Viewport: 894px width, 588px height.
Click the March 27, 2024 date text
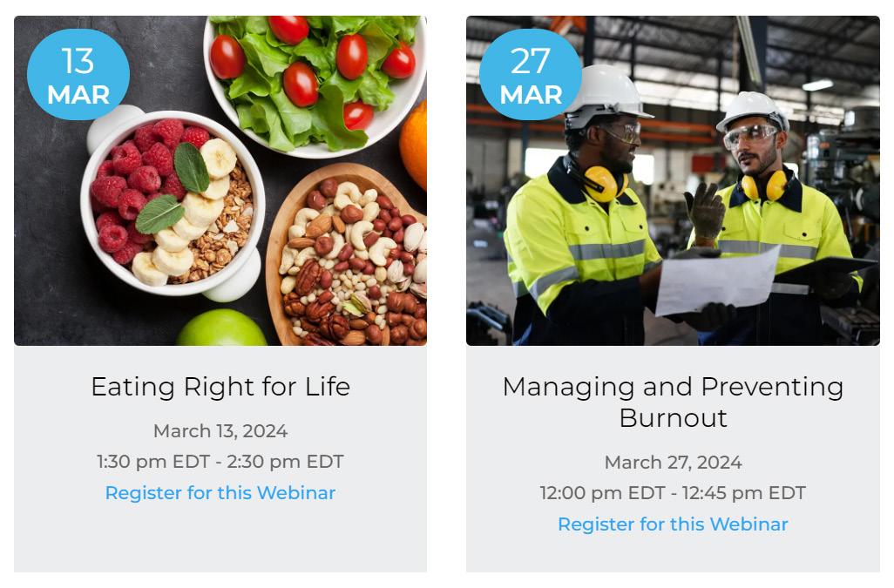tap(673, 463)
